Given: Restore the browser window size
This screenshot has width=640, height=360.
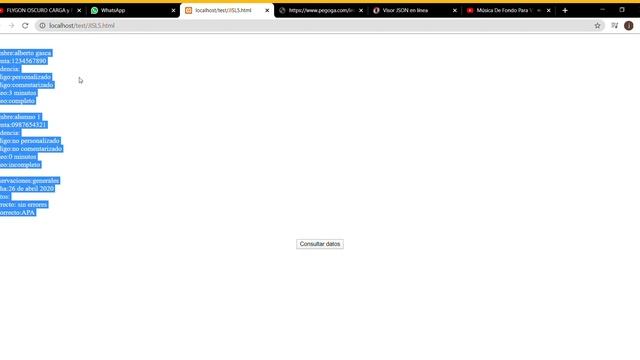Looking at the screenshot, I should [x=622, y=10].
